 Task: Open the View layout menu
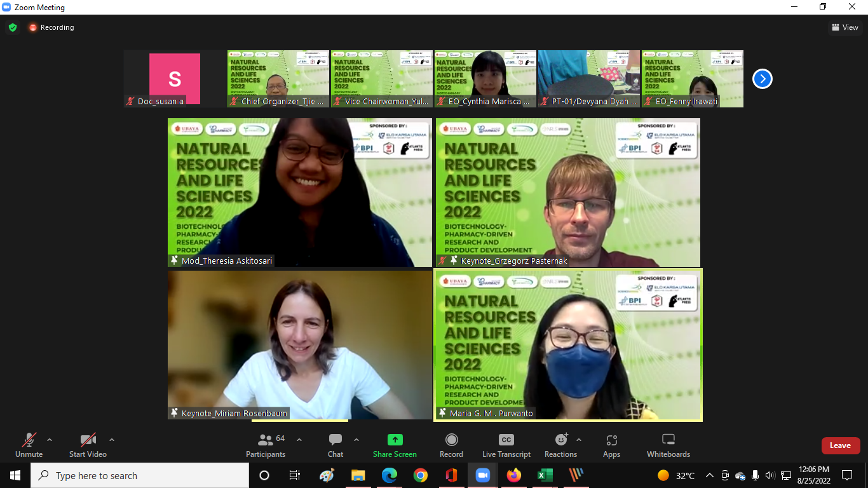[844, 27]
